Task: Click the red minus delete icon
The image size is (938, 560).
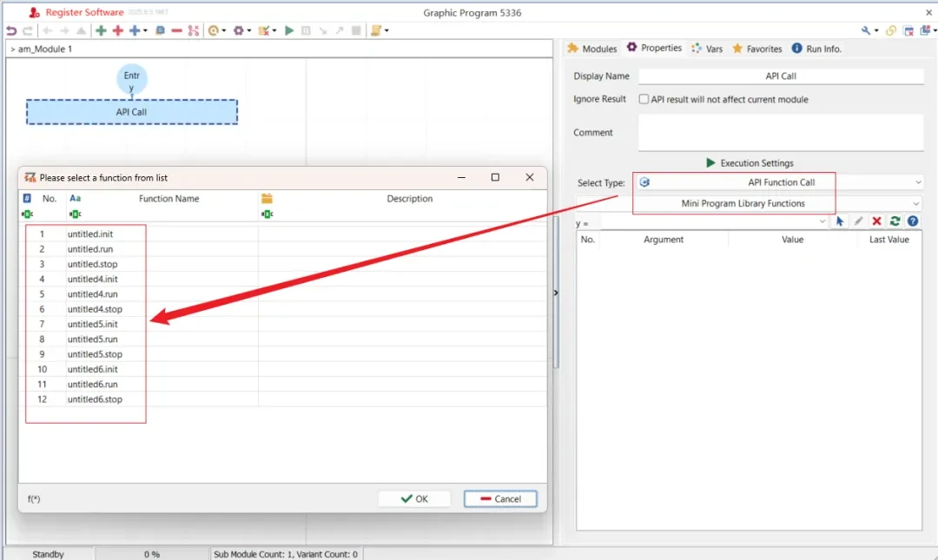Action: tap(176, 30)
